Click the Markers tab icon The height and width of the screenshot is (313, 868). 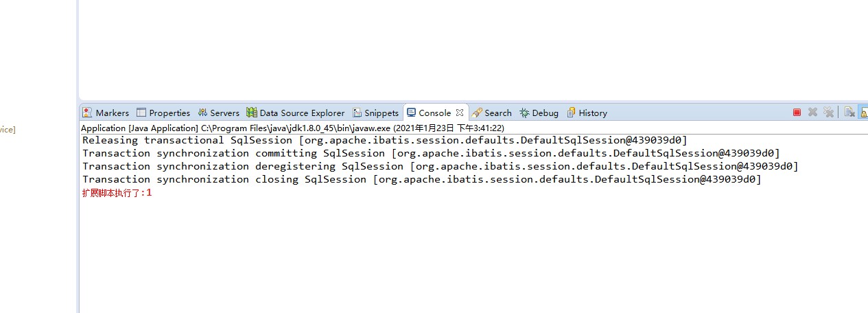point(87,113)
